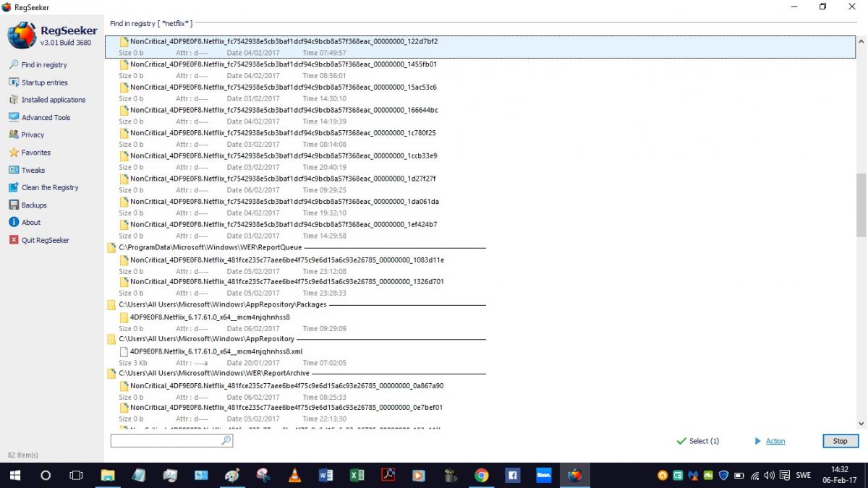
Task: Click the blue Action arrow icon
Action: [757, 441]
